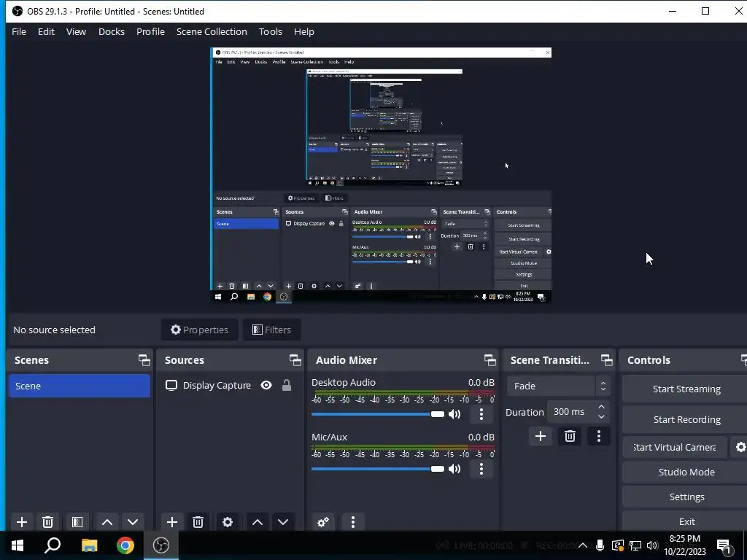
Task: Click Start Recording button
Action: pos(686,419)
